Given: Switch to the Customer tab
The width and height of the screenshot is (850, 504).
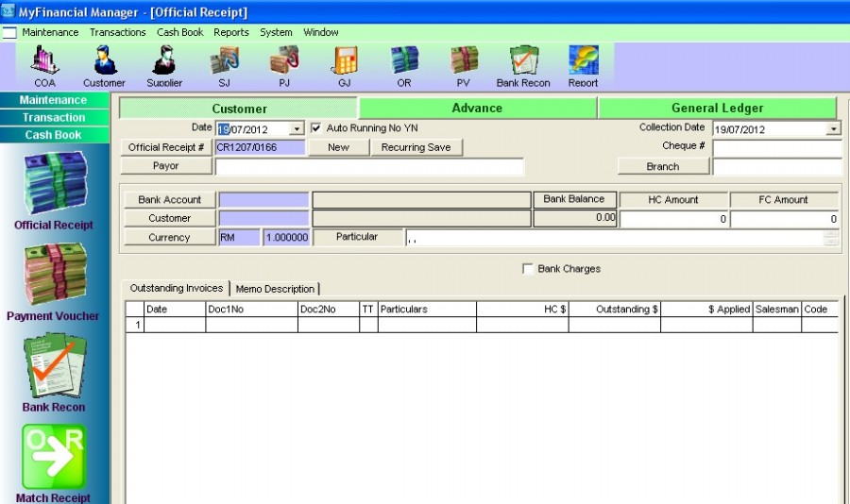Looking at the screenshot, I should click(x=239, y=109).
